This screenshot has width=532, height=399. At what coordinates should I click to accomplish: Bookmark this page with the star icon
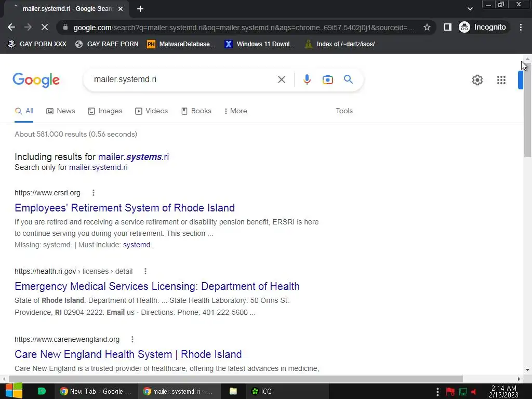click(427, 27)
